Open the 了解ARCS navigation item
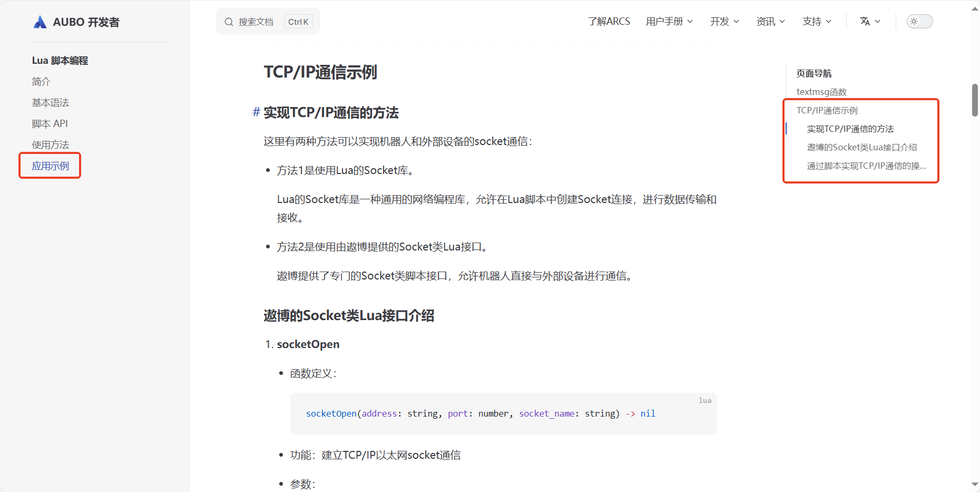Screen dimensions: 980x492 (x=609, y=21)
